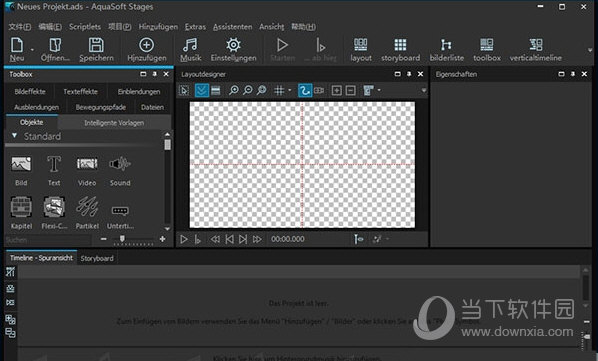The height and width of the screenshot is (361, 598).
Task: Open the Scriptlets menu
Action: (85, 27)
